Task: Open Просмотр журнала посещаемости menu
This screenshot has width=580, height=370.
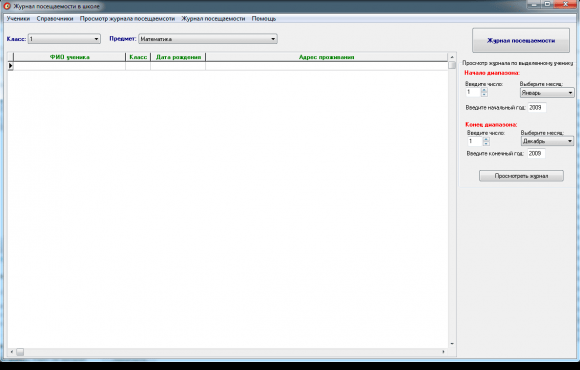Action: (x=127, y=18)
